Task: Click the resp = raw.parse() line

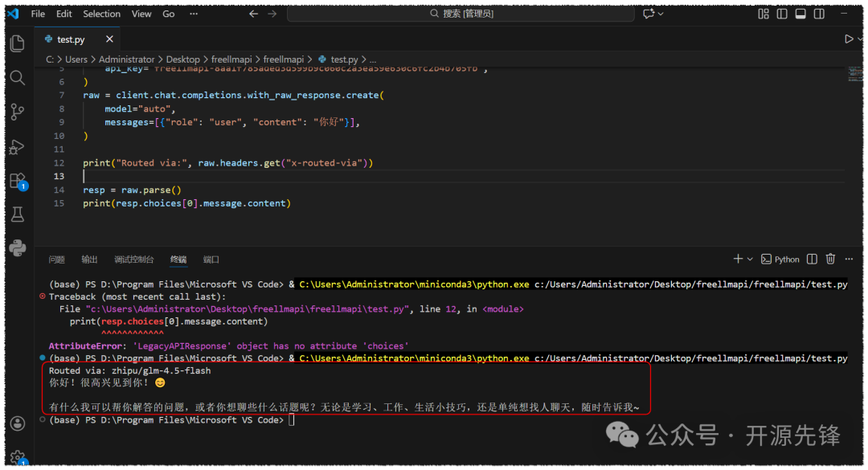Action: pos(133,190)
